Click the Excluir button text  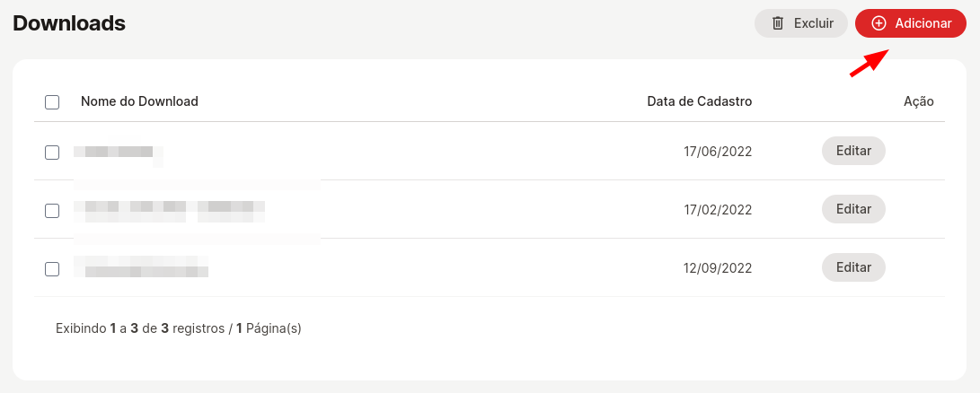(x=814, y=23)
